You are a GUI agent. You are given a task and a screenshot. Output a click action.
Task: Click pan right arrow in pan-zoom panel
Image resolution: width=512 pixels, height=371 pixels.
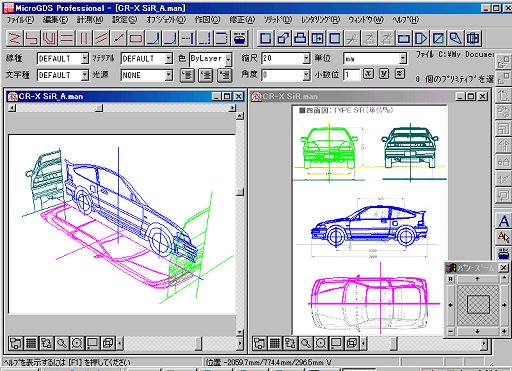point(504,305)
